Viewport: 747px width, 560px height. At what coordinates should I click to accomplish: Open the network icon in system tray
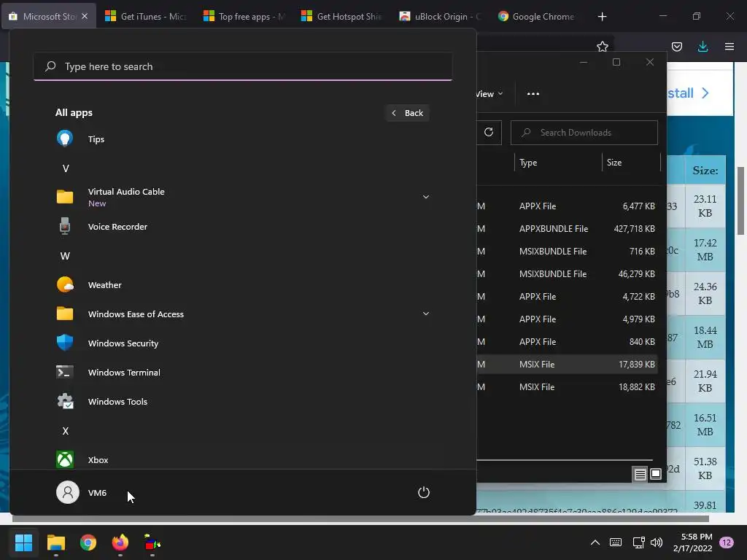point(638,542)
